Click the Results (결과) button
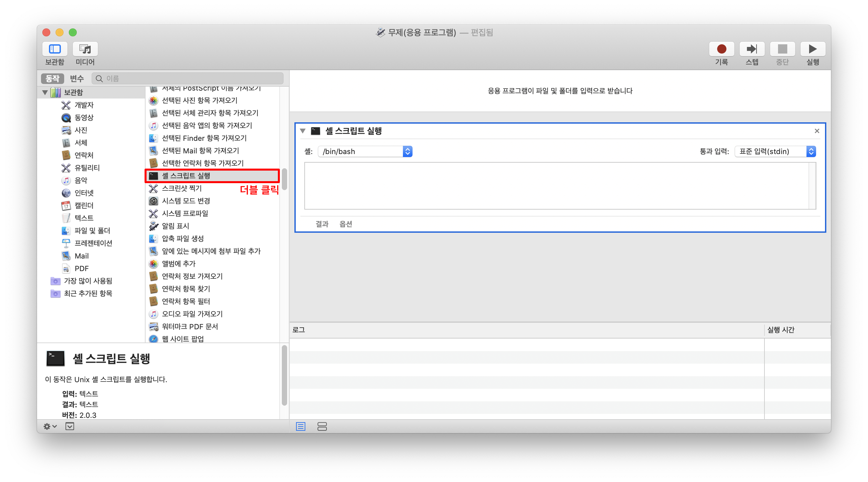 (x=322, y=224)
